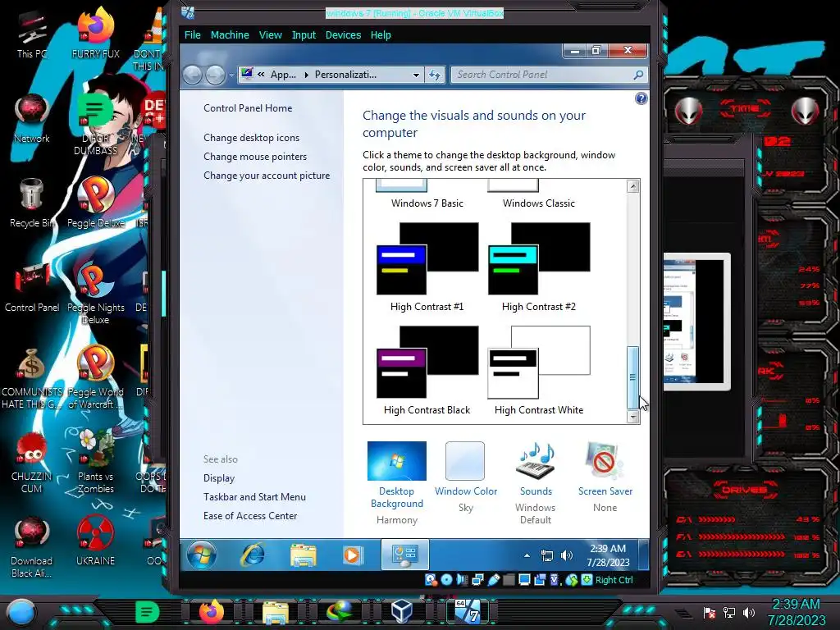Click the VirtualBox recording status icon
This screenshot has height=630, width=840.
tap(540, 580)
